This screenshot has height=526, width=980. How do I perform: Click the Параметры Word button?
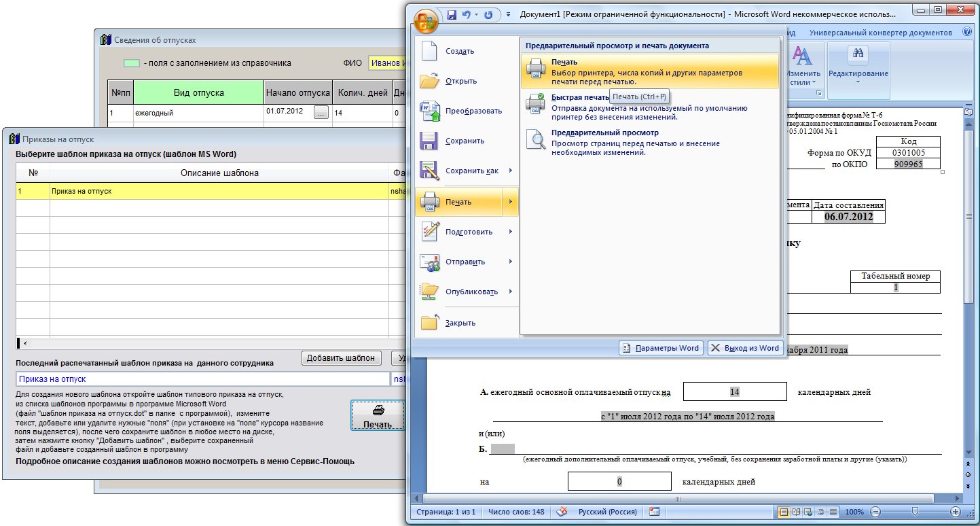tap(661, 348)
